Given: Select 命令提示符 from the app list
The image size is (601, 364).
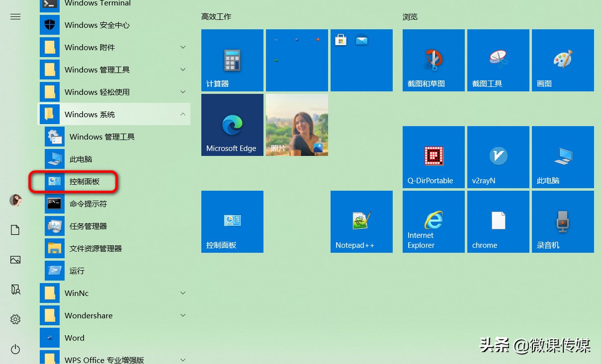Looking at the screenshot, I should (88, 204).
